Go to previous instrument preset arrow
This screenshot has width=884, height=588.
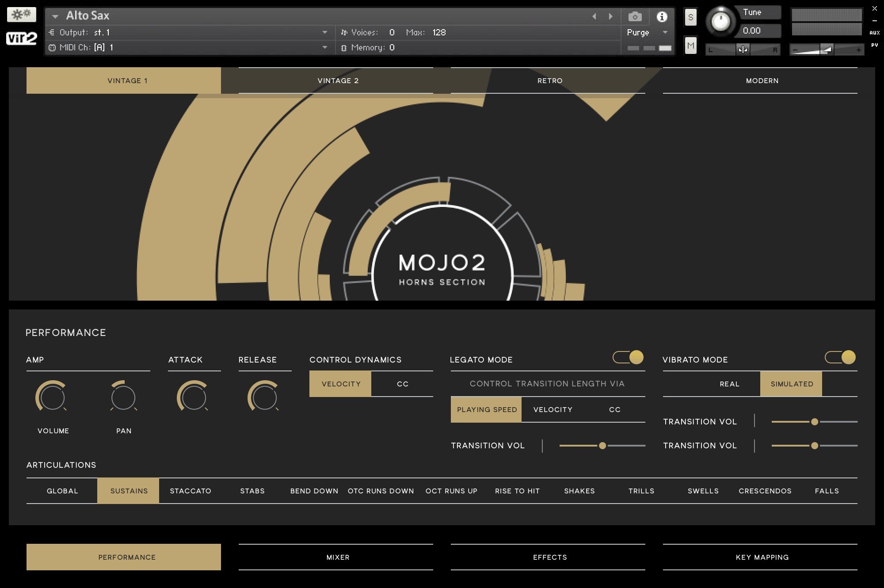click(594, 16)
